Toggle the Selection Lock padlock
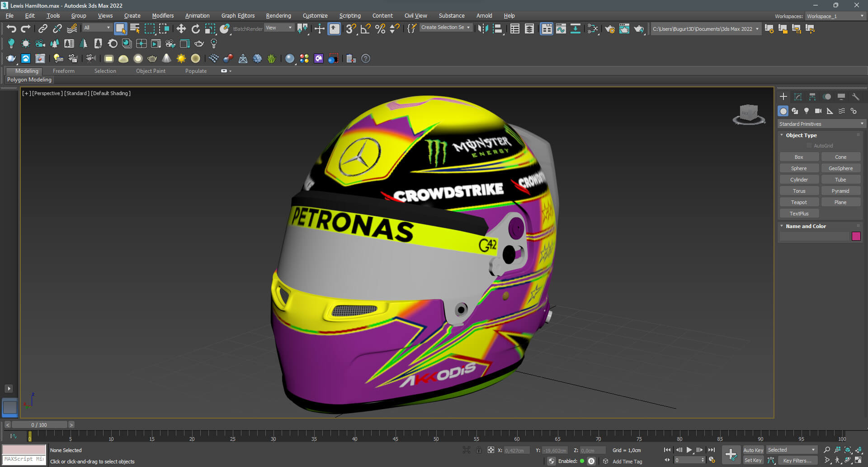 click(479, 450)
